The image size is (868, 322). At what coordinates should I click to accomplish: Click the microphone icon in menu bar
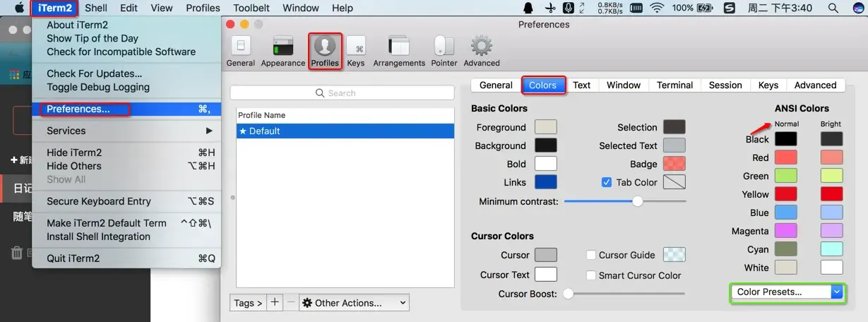point(569,8)
